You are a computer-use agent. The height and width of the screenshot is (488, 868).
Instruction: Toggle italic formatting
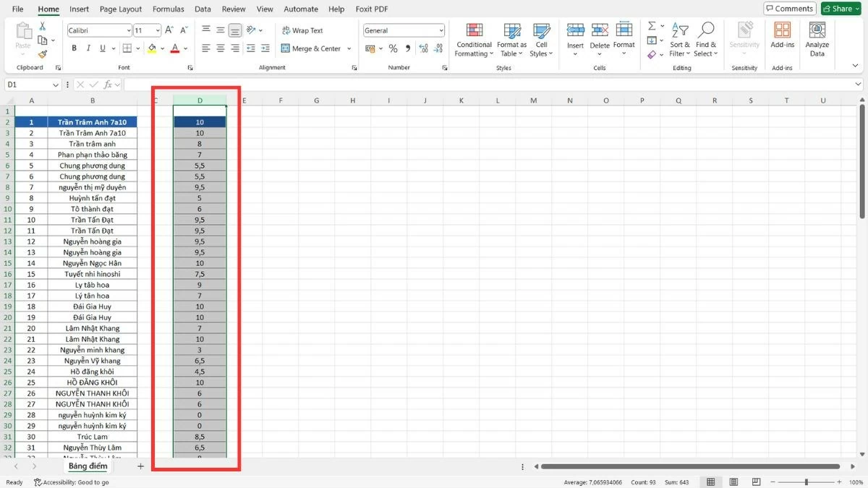coord(88,48)
